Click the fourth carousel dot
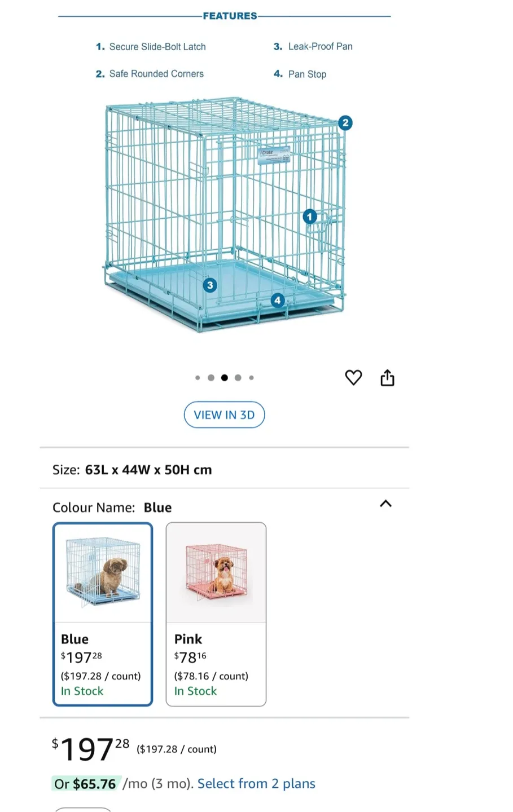This screenshot has height=812, width=513. [238, 377]
